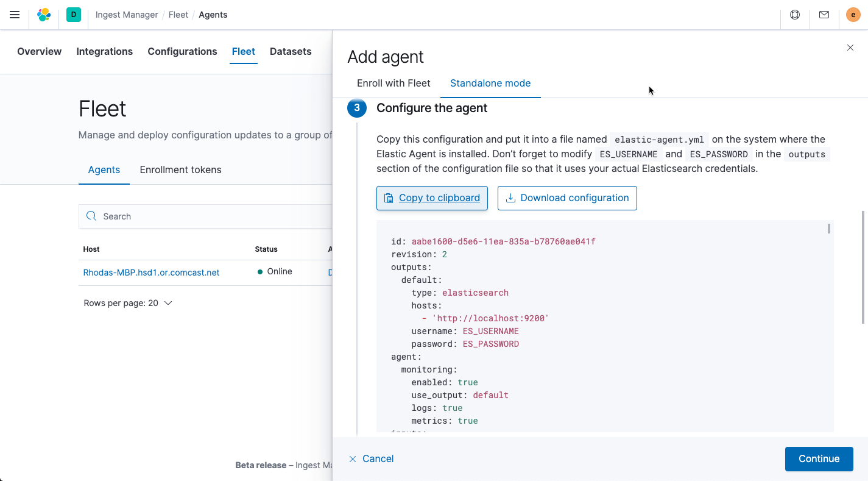Click the clipboard icon inside Copy to clipboard
This screenshot has width=868, height=481.
388,198
